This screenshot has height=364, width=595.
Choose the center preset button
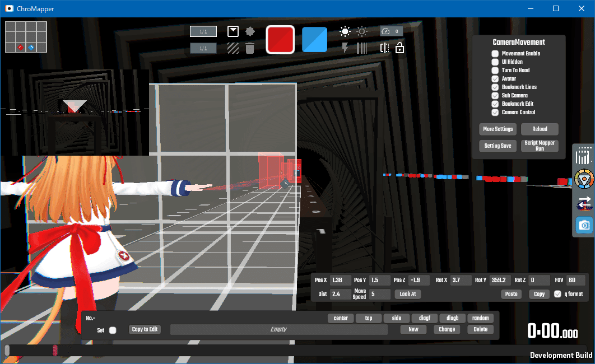pyautogui.click(x=341, y=318)
